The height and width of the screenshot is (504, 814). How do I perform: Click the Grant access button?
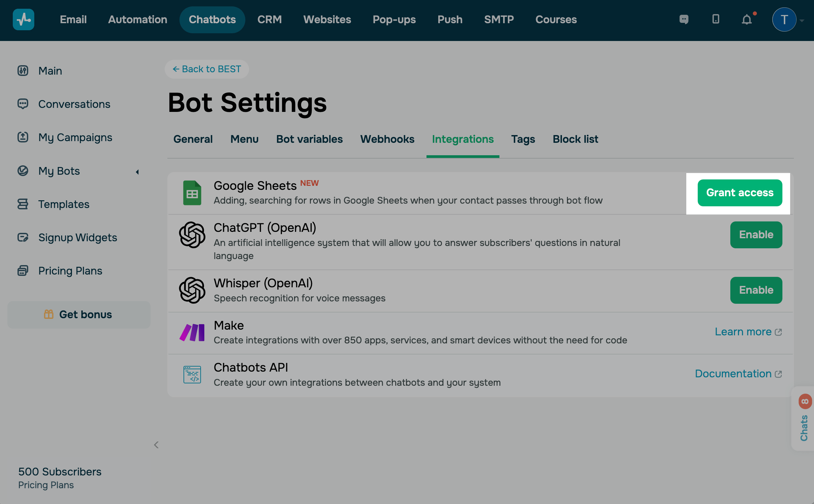(x=739, y=193)
